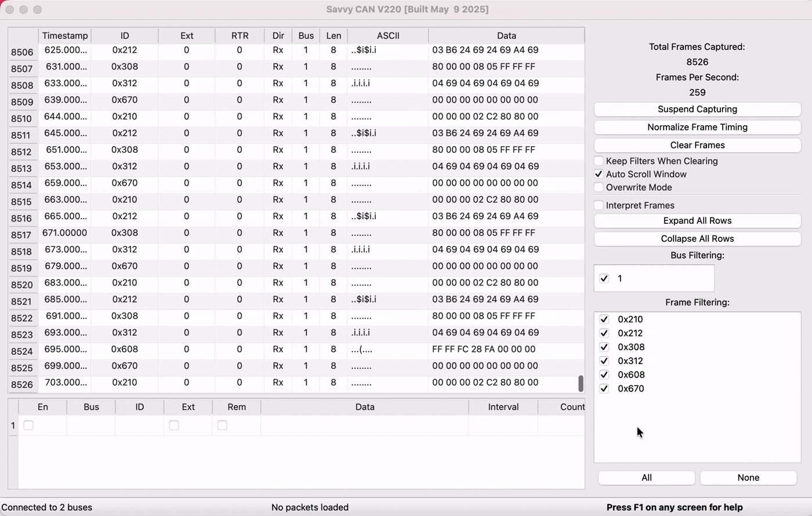Uncheck bus 1 in Bus Filtering

[604, 278]
